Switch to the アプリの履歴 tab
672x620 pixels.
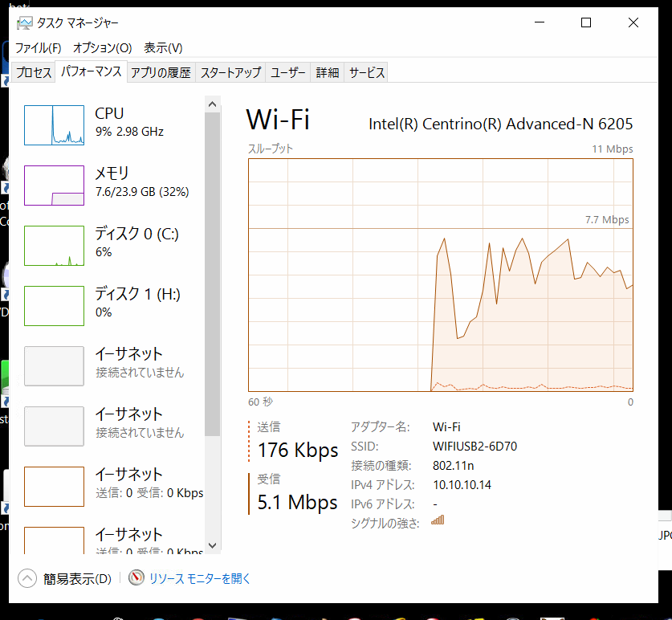pyautogui.click(x=161, y=72)
